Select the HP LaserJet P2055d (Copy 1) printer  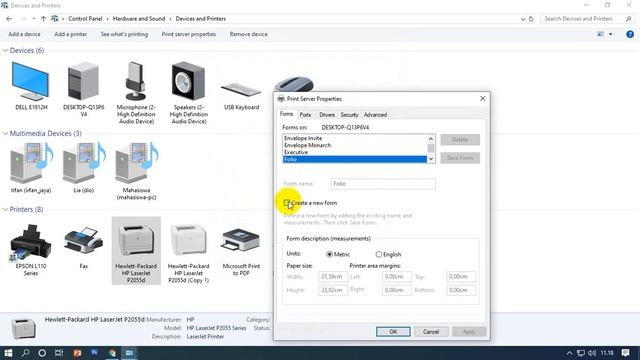click(189, 253)
